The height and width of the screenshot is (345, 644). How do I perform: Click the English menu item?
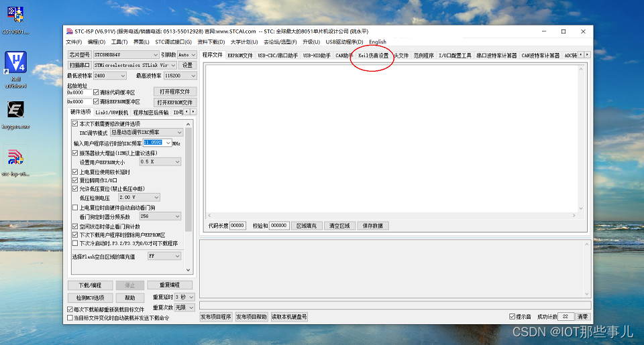tap(378, 42)
